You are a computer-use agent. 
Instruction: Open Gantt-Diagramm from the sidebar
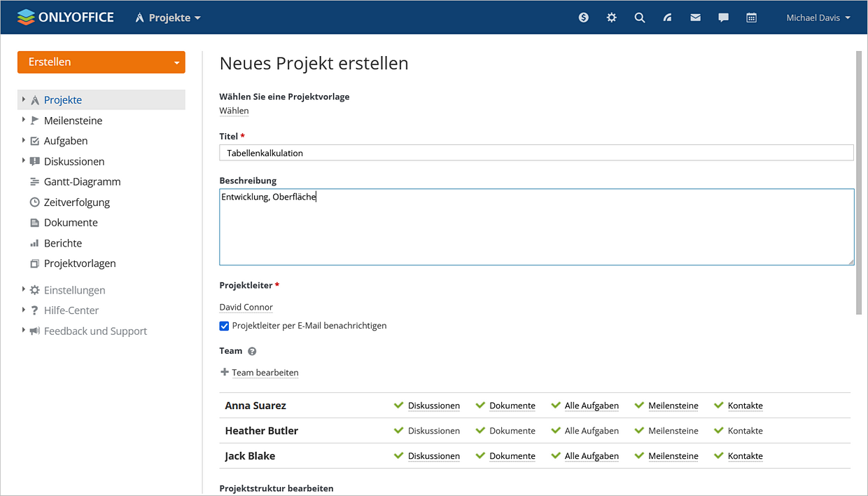82,181
